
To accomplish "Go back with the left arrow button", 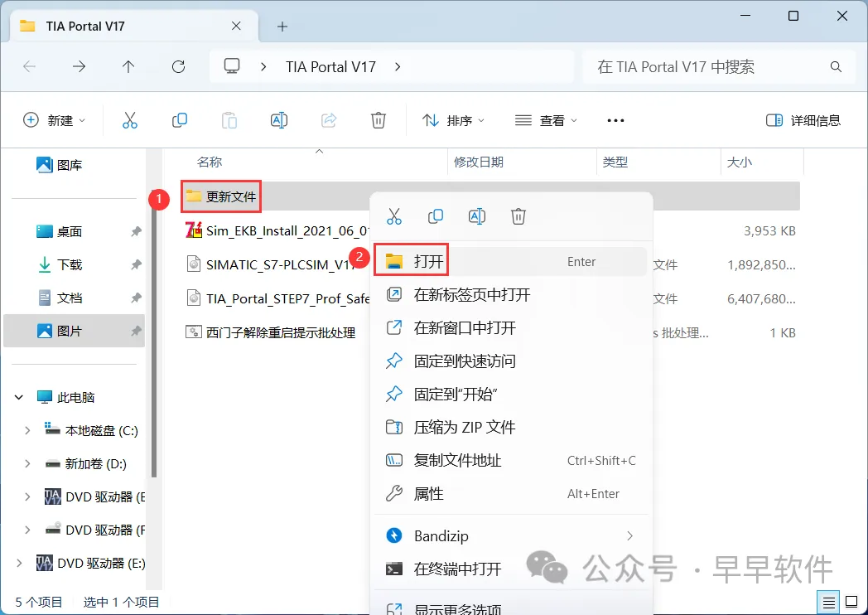I will point(29,67).
